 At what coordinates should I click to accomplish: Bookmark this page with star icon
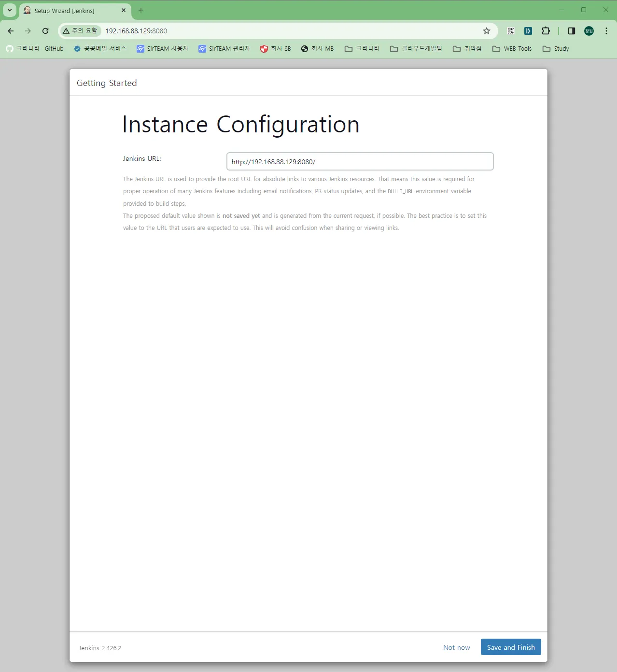click(x=487, y=31)
